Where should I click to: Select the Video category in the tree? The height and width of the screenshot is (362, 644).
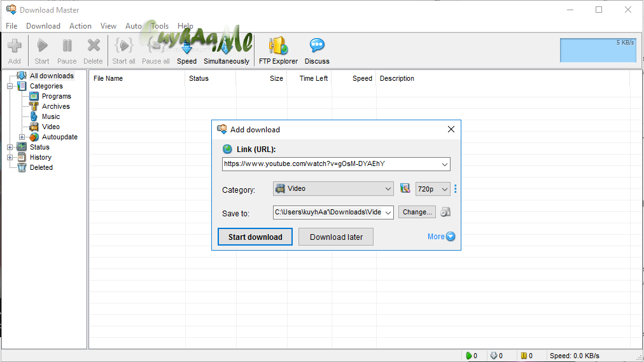pyautogui.click(x=51, y=127)
